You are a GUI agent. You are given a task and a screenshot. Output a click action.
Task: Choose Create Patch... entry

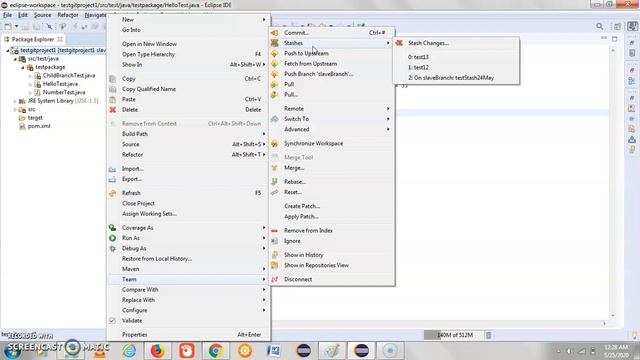(x=332, y=206)
